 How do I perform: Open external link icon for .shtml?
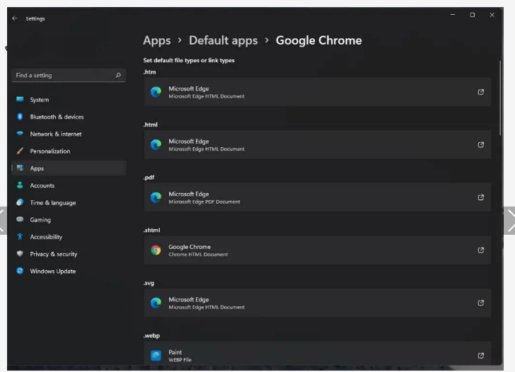pos(481,250)
